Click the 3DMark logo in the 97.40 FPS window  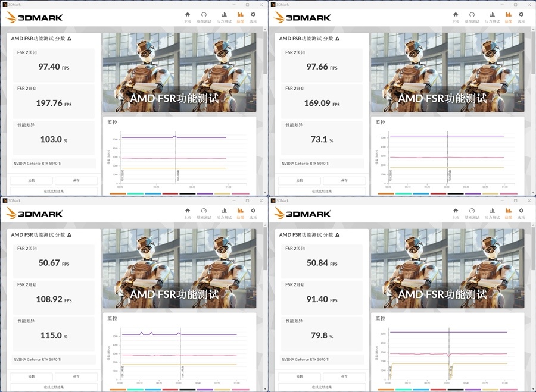(x=34, y=17)
